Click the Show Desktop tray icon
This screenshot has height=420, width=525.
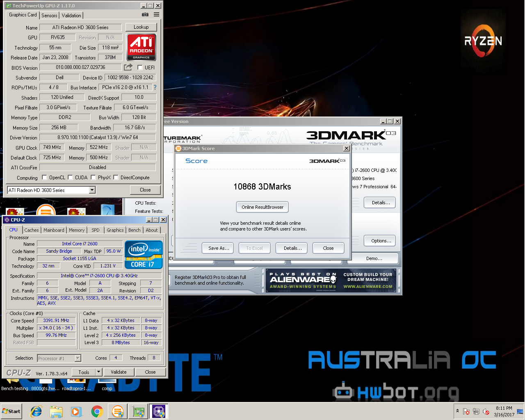coord(520,411)
